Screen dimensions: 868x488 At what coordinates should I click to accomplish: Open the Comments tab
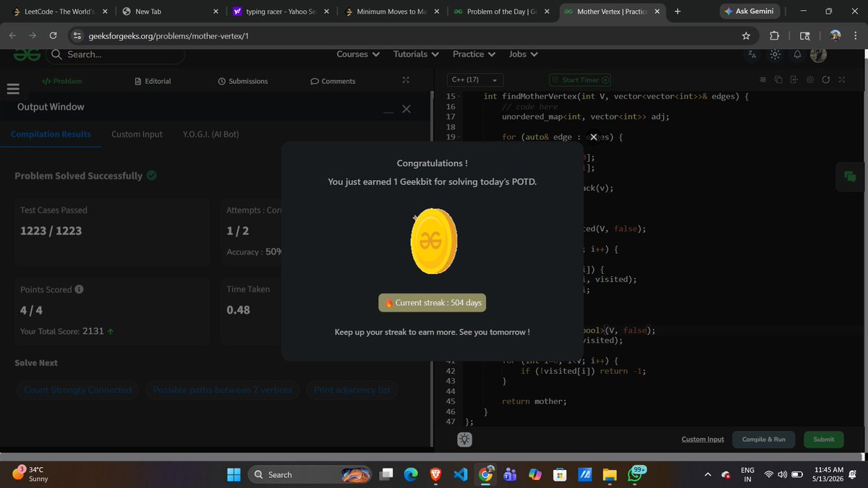[333, 81]
